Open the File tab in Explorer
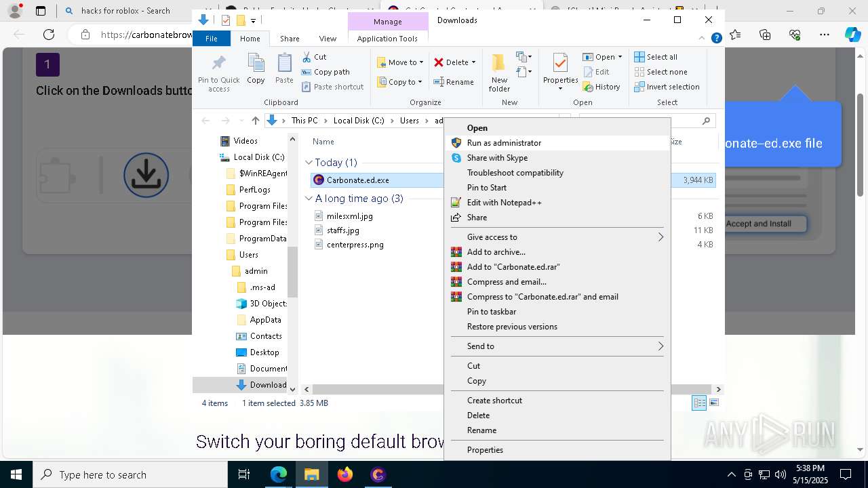Viewport: 868px width, 488px height. 212,39
